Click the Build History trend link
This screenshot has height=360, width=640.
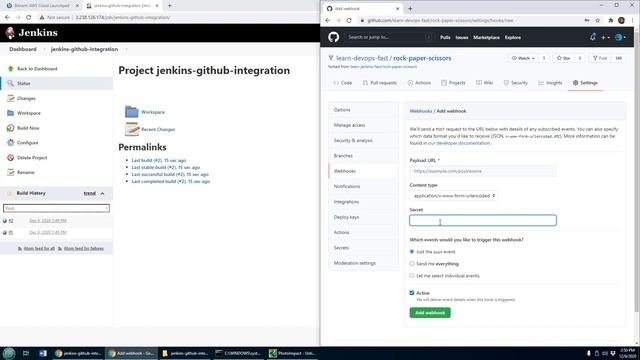(89, 193)
